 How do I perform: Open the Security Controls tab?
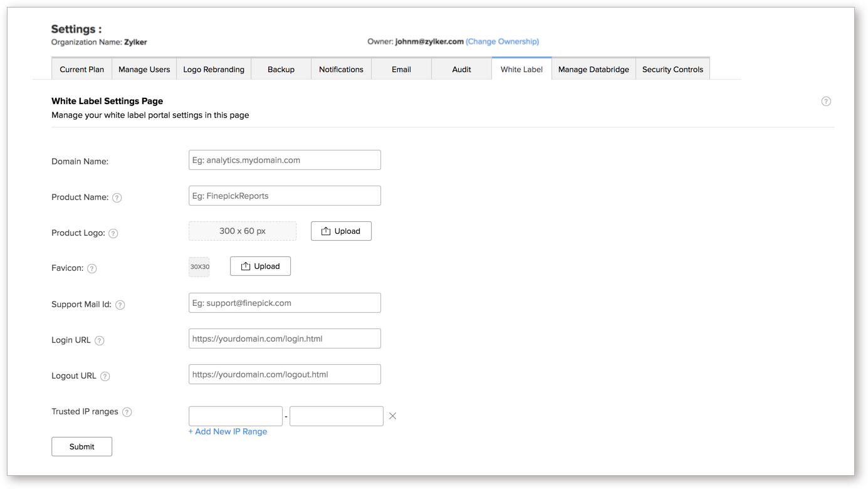(672, 70)
